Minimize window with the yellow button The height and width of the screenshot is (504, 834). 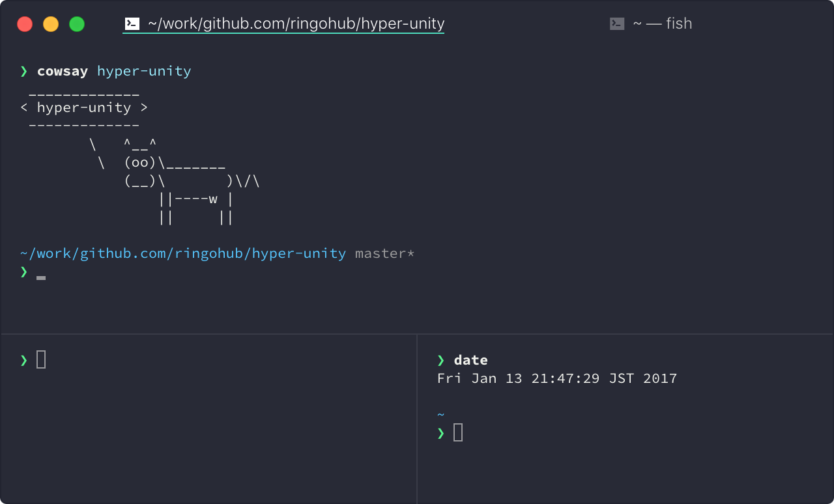click(x=51, y=24)
